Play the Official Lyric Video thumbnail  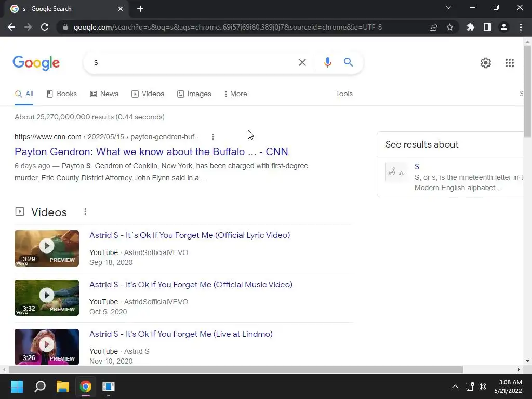[x=47, y=248]
